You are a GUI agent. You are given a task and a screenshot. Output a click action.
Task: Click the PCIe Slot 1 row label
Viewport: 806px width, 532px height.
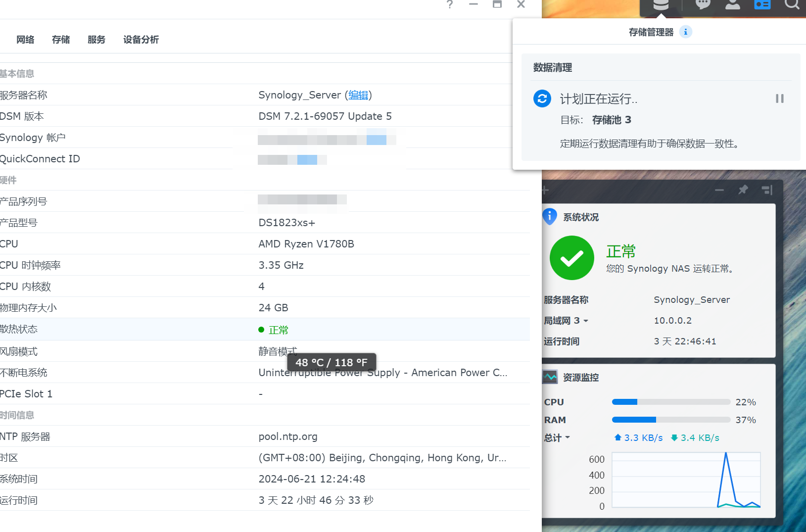point(26,394)
